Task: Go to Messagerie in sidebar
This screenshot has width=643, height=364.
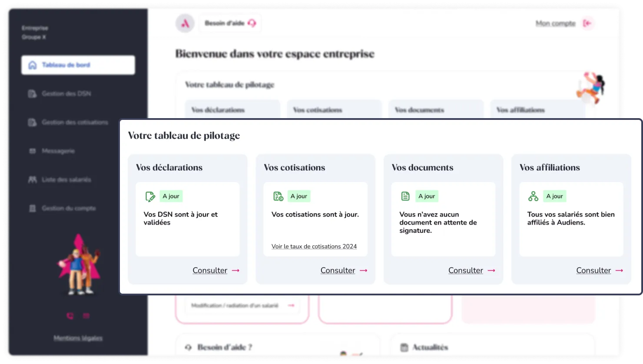Action: tap(58, 151)
